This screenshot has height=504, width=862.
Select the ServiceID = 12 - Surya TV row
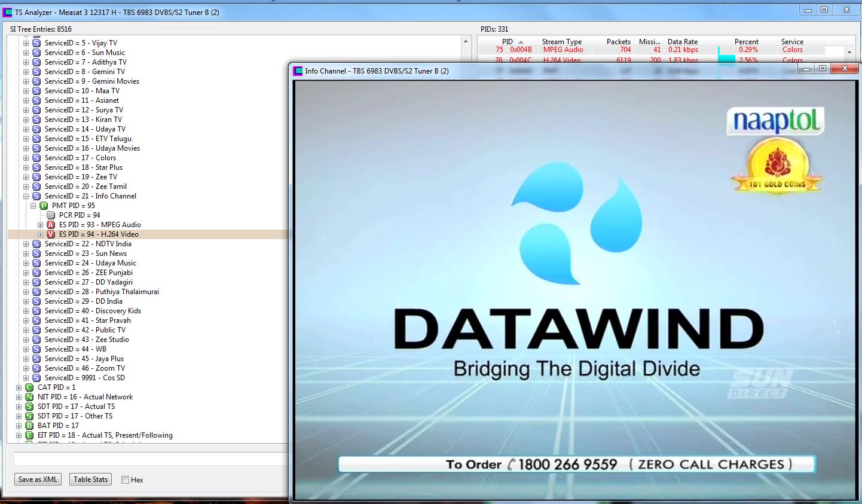click(x=84, y=110)
